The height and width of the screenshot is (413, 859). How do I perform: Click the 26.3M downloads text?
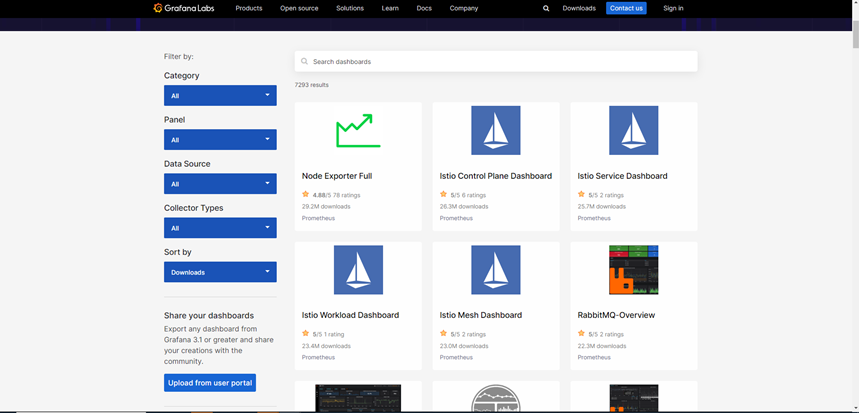[x=464, y=206]
